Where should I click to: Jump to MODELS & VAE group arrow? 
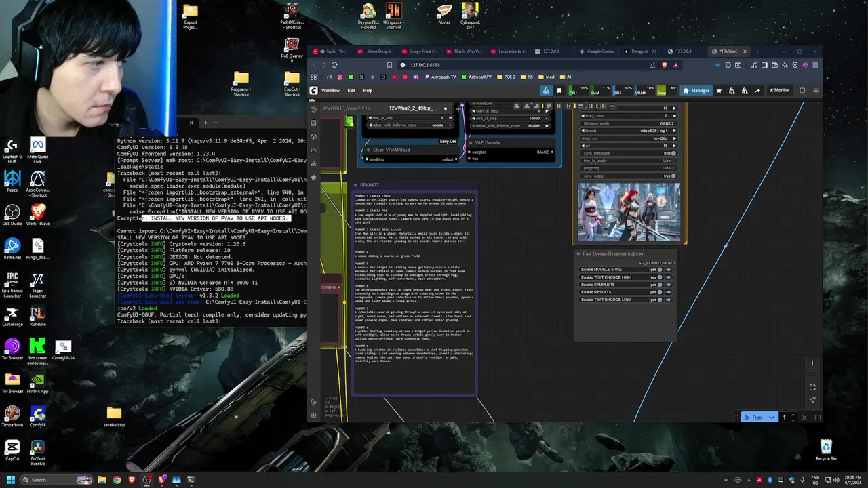[669, 270]
